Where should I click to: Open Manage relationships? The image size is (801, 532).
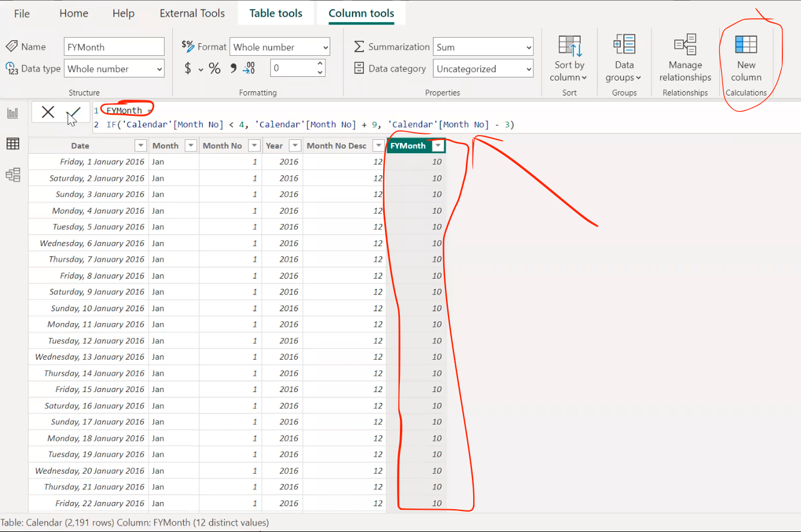[685, 58]
